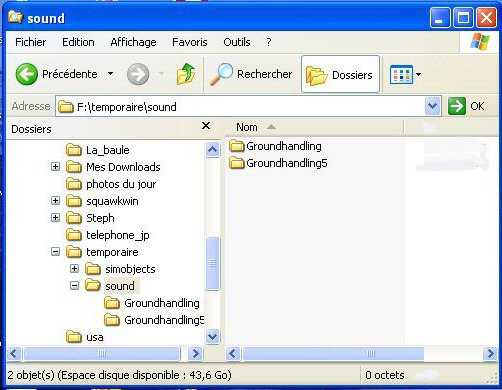The image size is (502, 390).
Task: Click folder tree scroll left arrow
Action: (x=14, y=353)
